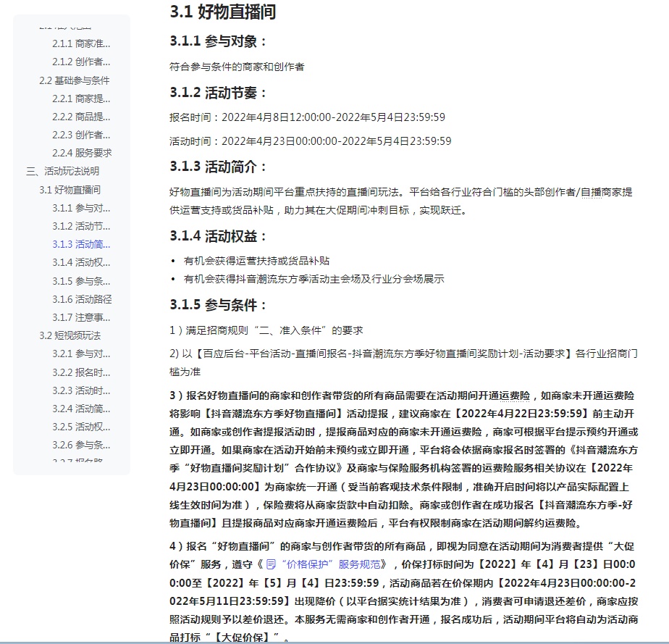Go to 3.1.2 活动节... in the outline
The height and width of the screenshot is (644, 669).
(81, 226)
